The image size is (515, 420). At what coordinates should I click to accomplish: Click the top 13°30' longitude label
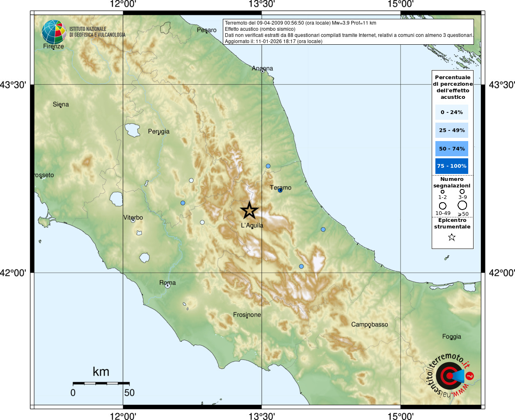tap(262, 4)
